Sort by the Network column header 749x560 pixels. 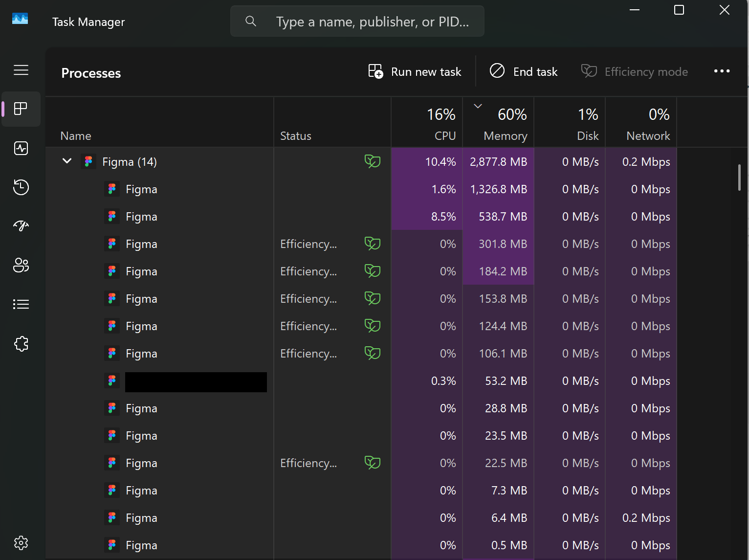(x=641, y=122)
